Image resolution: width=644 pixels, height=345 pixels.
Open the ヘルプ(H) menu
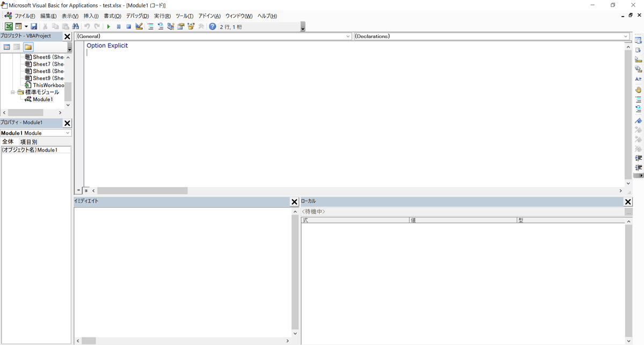(x=267, y=16)
